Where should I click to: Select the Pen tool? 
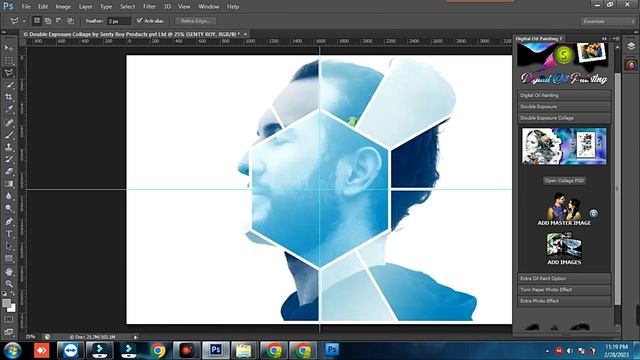tap(9, 222)
